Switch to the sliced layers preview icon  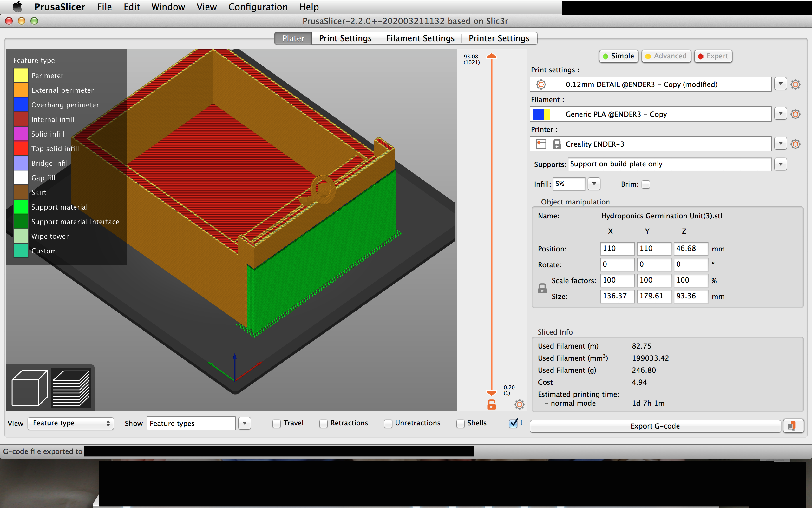pyautogui.click(x=71, y=388)
